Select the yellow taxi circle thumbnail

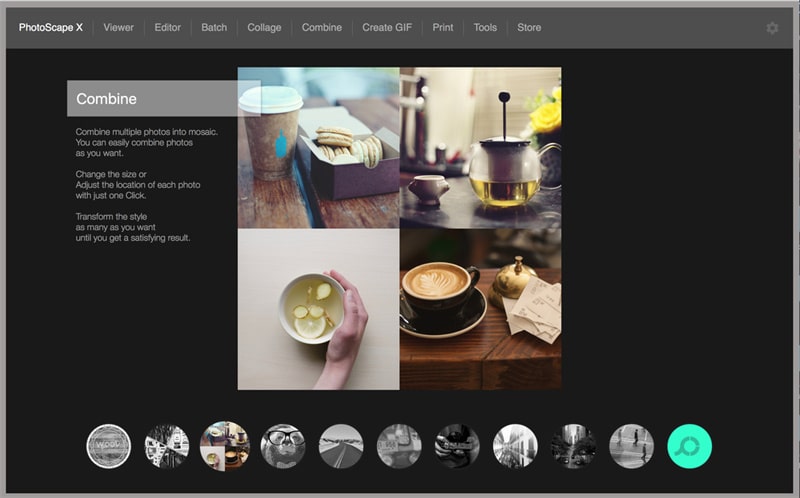click(x=399, y=446)
